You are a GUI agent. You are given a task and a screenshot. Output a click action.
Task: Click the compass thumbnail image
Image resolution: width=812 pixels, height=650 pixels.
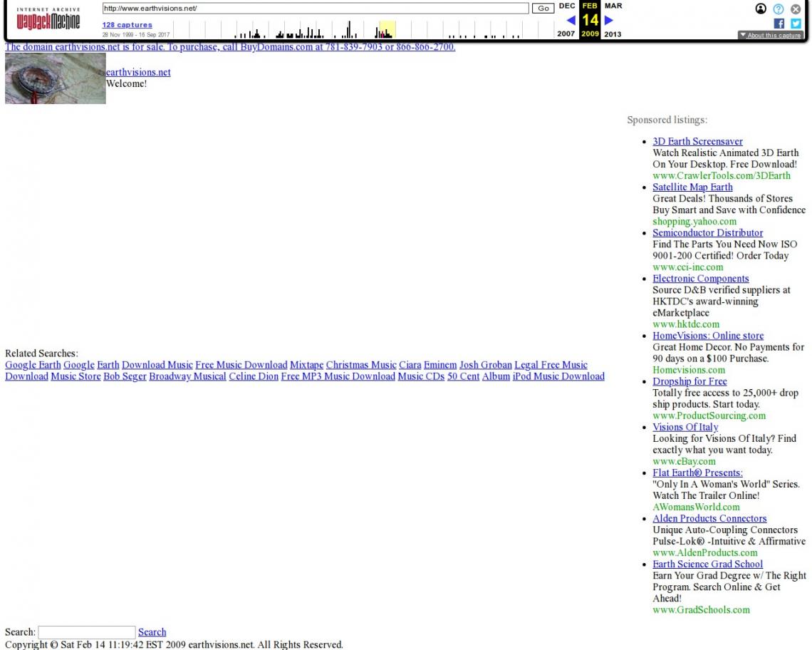click(x=56, y=78)
